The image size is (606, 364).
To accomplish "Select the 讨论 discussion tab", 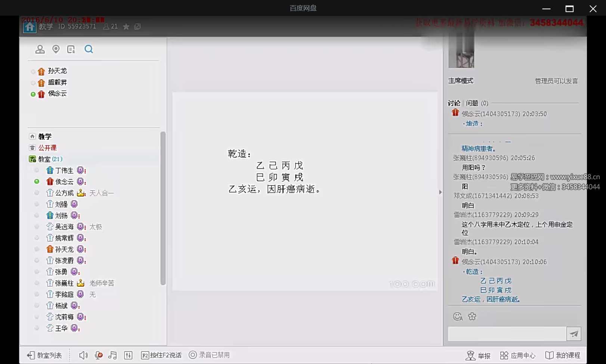I will point(454,103).
